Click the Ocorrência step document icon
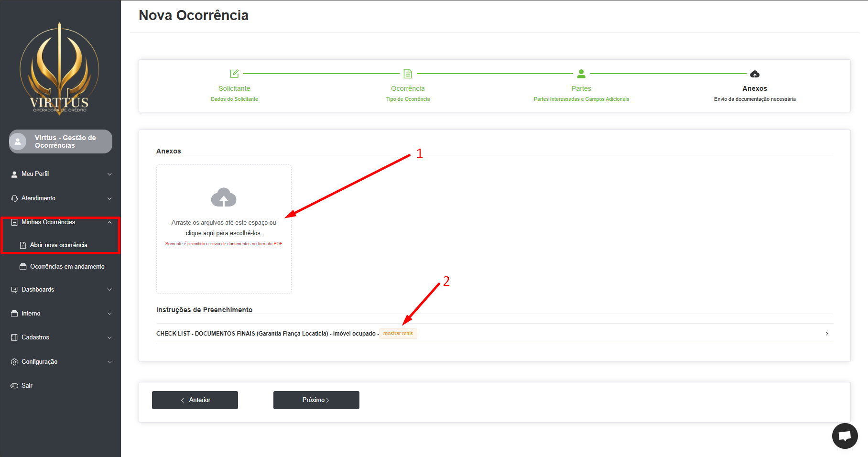 coord(408,74)
